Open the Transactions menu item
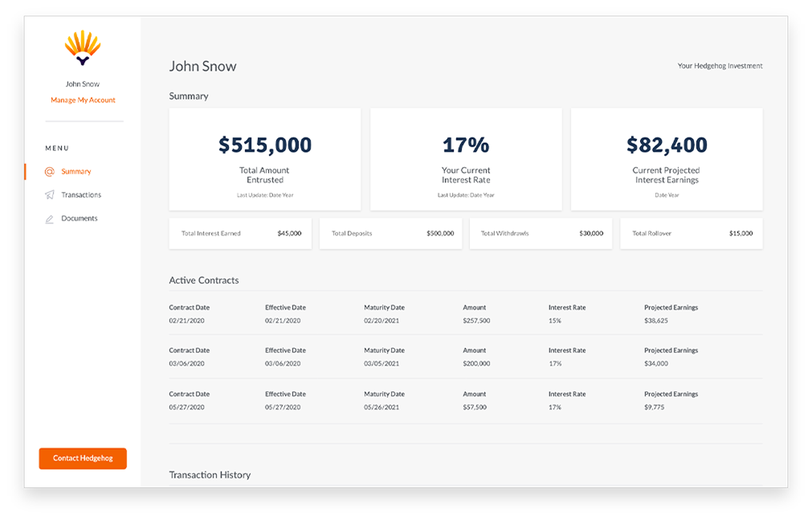 click(x=81, y=194)
